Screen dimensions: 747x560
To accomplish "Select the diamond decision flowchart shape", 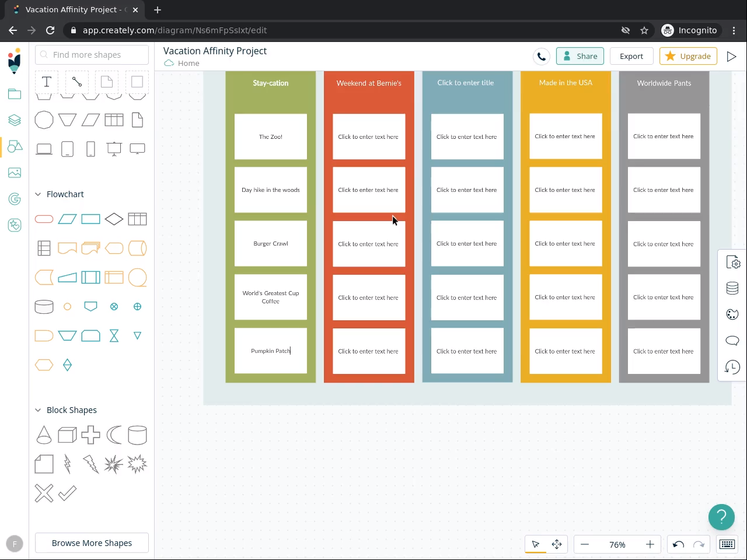I will click(x=114, y=219).
